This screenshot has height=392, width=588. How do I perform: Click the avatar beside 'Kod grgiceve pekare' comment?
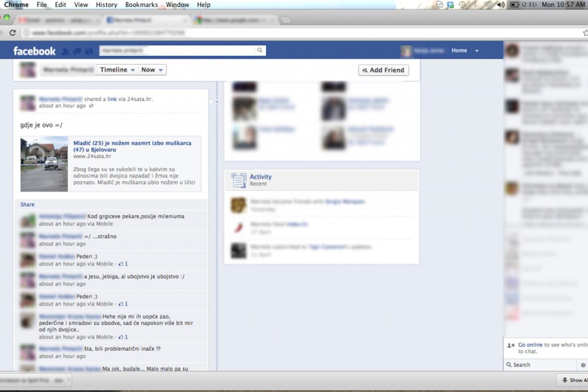(x=28, y=220)
